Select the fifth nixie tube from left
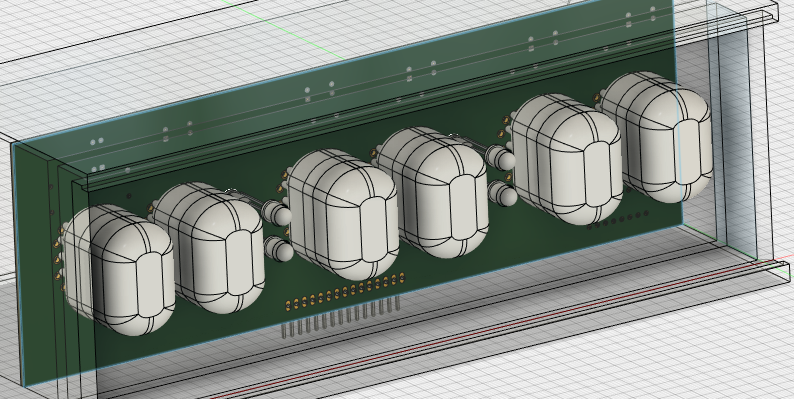 pos(567,159)
